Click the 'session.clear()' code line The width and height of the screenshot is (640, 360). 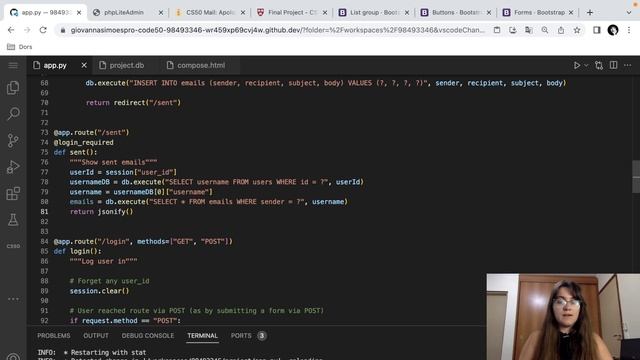[x=99, y=291]
